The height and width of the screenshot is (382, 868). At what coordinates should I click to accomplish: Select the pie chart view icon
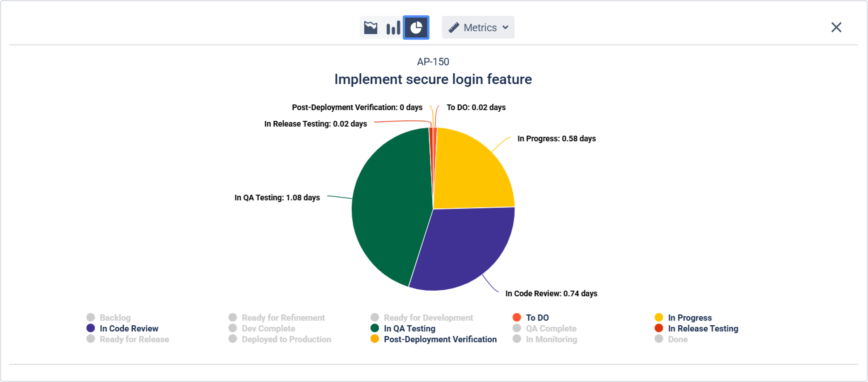[416, 27]
